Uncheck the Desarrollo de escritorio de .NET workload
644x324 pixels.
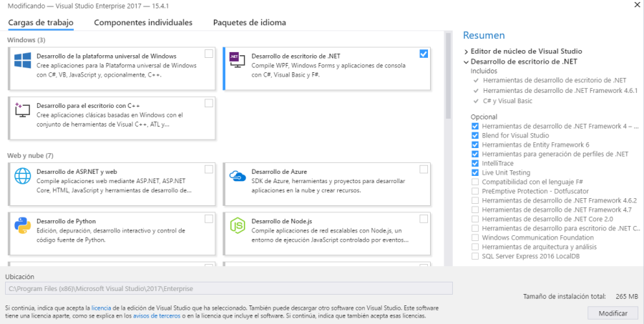pos(424,54)
